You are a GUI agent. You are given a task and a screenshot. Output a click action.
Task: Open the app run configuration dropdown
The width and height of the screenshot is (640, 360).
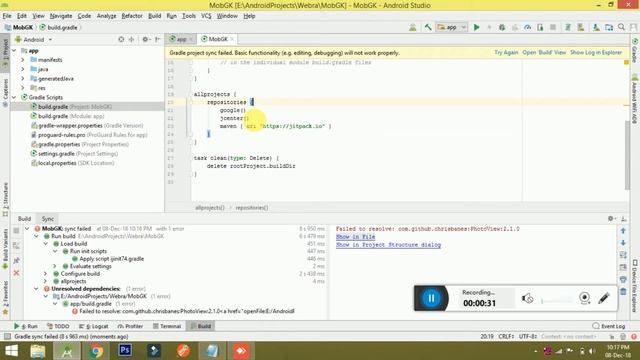pos(451,27)
